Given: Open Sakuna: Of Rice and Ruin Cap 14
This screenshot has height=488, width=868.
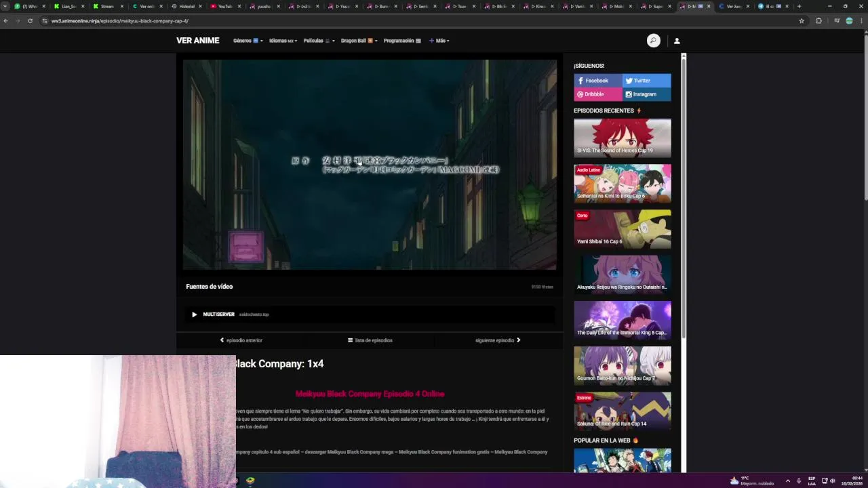Looking at the screenshot, I should [623, 411].
